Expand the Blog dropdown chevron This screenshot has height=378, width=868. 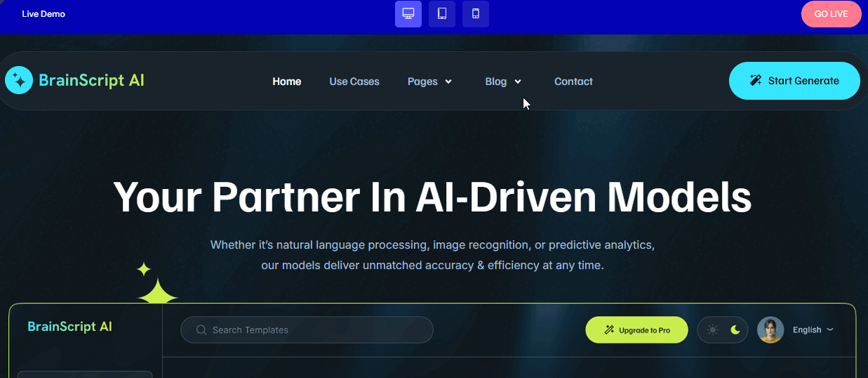(x=518, y=82)
